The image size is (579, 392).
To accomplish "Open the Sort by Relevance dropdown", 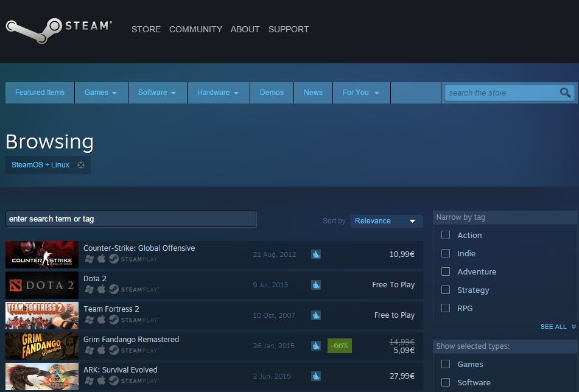I will click(386, 221).
